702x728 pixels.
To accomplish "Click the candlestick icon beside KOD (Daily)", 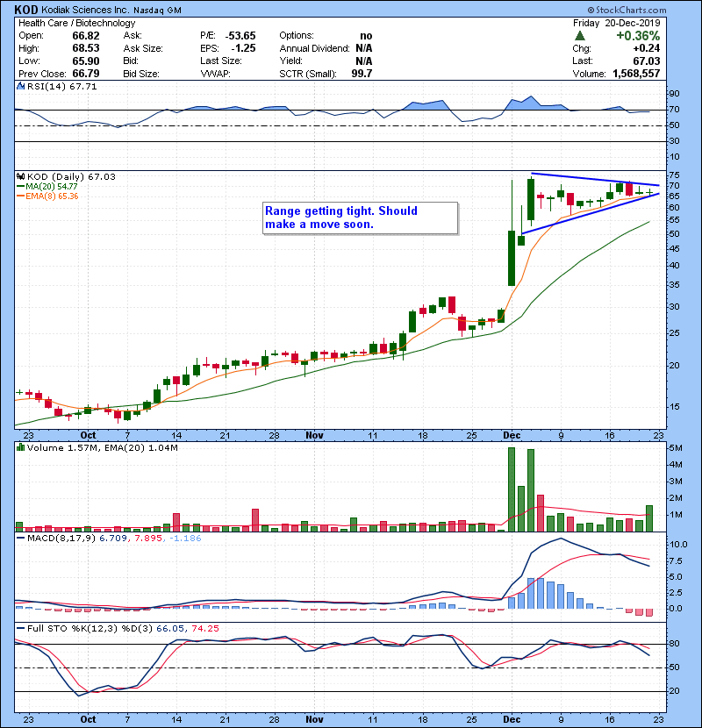I will pyautogui.click(x=20, y=176).
